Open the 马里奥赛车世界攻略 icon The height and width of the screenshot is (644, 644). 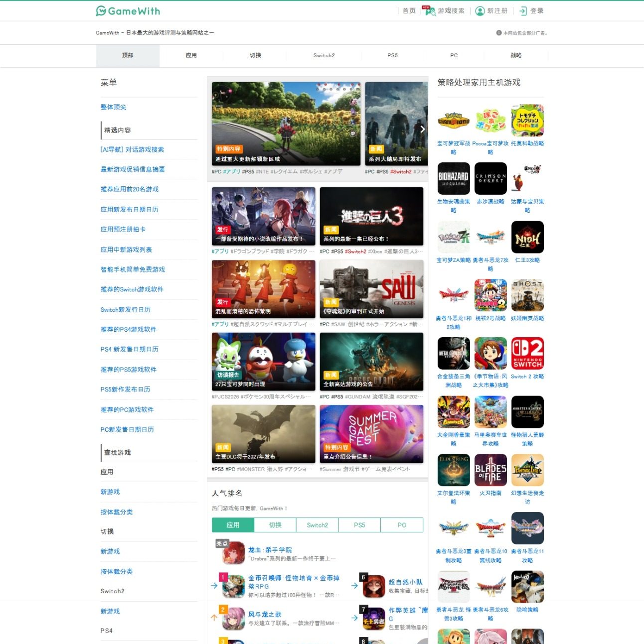pyautogui.click(x=490, y=412)
